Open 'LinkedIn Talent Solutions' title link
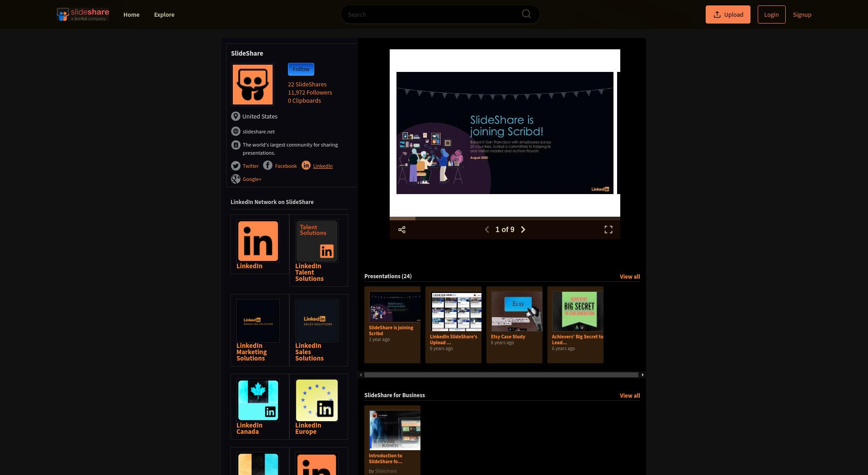 [309, 272]
